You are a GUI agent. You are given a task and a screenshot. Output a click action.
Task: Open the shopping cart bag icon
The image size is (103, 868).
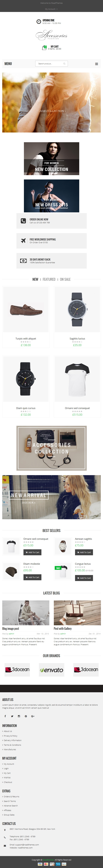coord(44,48)
